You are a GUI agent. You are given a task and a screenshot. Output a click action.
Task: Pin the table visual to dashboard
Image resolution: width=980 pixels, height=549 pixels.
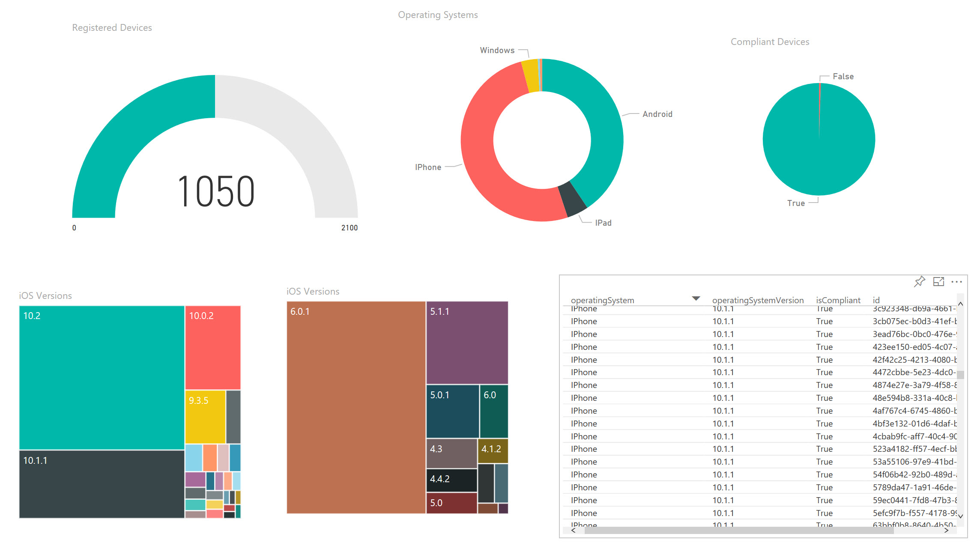(919, 281)
